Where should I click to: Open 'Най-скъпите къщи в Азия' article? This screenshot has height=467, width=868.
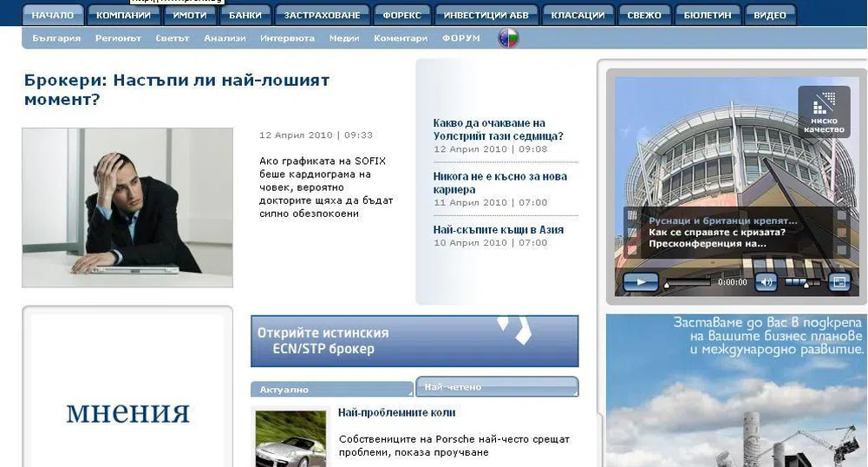[x=499, y=230]
